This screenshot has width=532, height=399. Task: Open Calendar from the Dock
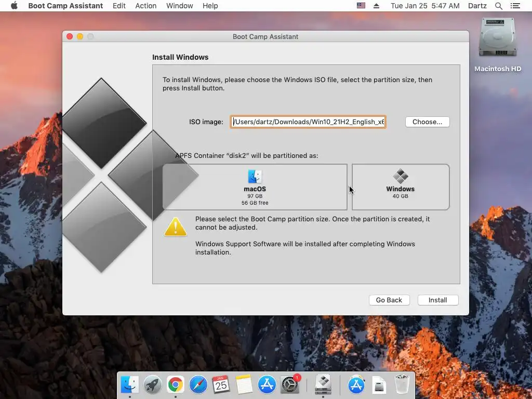(221, 385)
